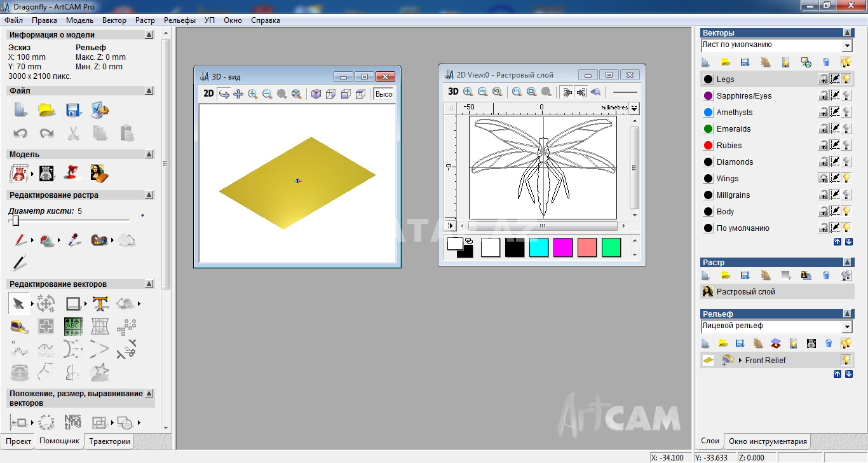The width and height of the screenshot is (868, 463).
Task: Click the merge layers icon in Векторы panel
Action: click(x=806, y=62)
